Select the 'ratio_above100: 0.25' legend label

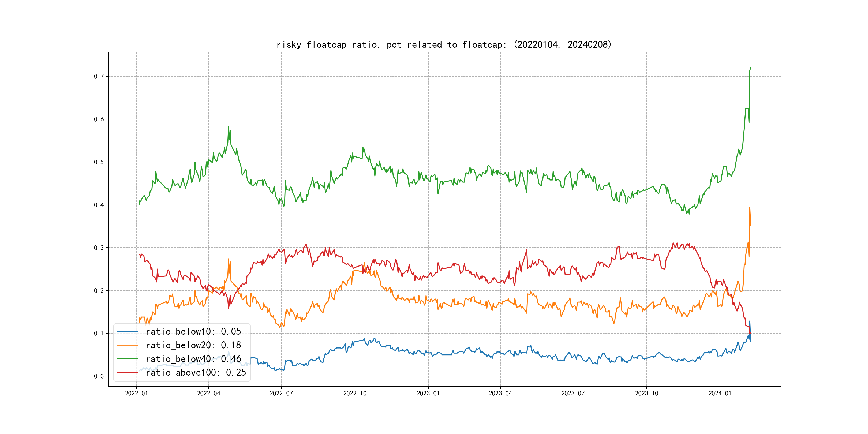196,372
